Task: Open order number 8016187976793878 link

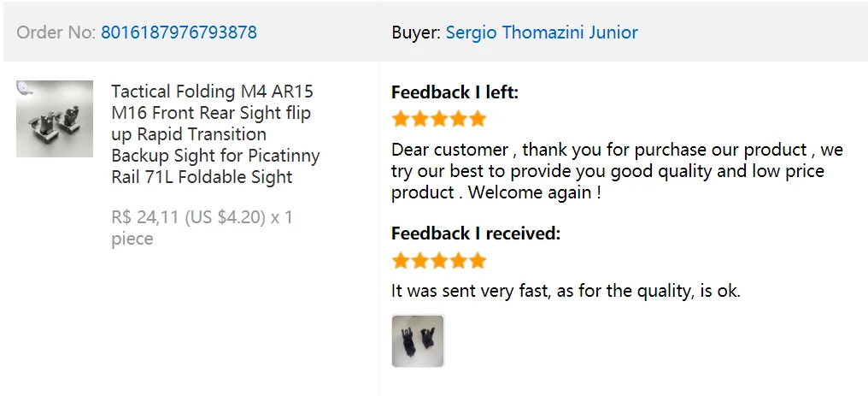Action: (179, 33)
